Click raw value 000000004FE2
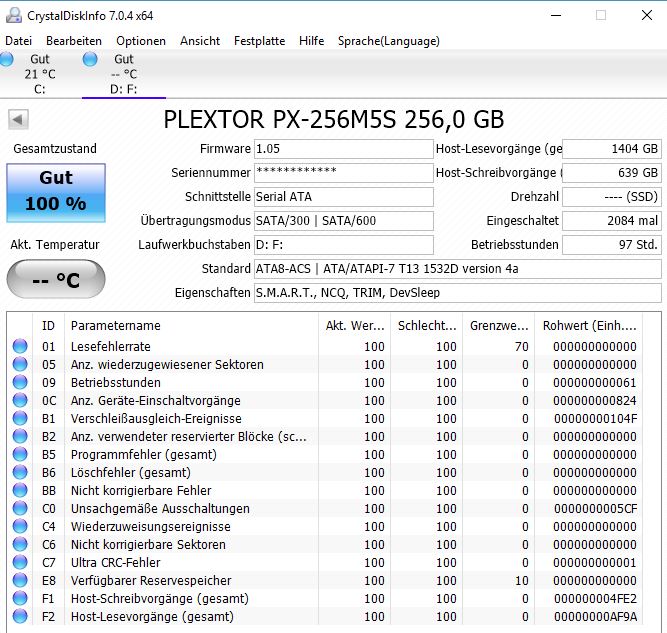Image resolution: width=667 pixels, height=633 pixels. click(x=596, y=599)
